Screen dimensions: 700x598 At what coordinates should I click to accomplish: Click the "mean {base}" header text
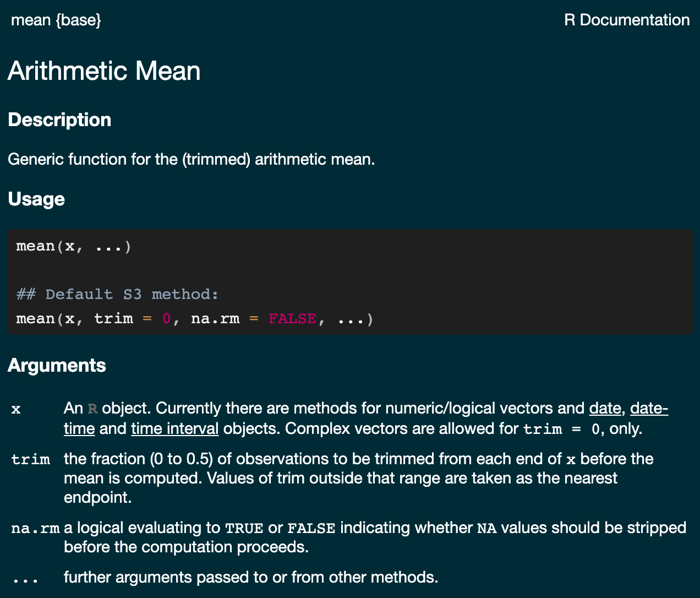pos(56,20)
